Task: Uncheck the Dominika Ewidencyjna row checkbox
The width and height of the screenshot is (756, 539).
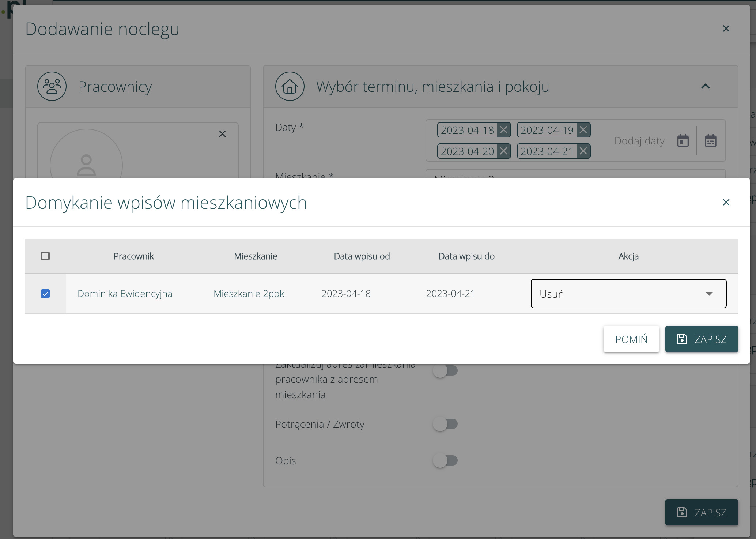Action: click(x=45, y=294)
